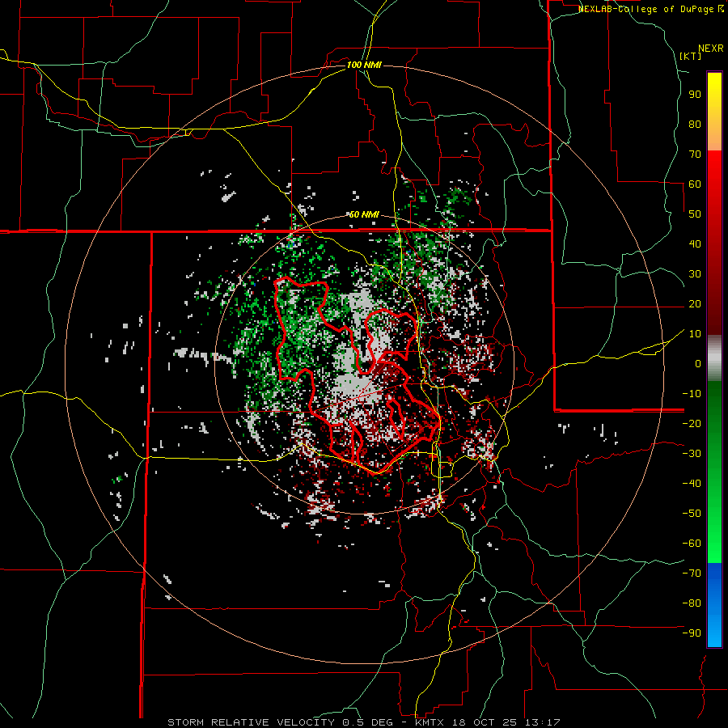Click the '50 NMI' range ring label
Image resolution: width=728 pixels, height=728 pixels.
pyautogui.click(x=364, y=214)
